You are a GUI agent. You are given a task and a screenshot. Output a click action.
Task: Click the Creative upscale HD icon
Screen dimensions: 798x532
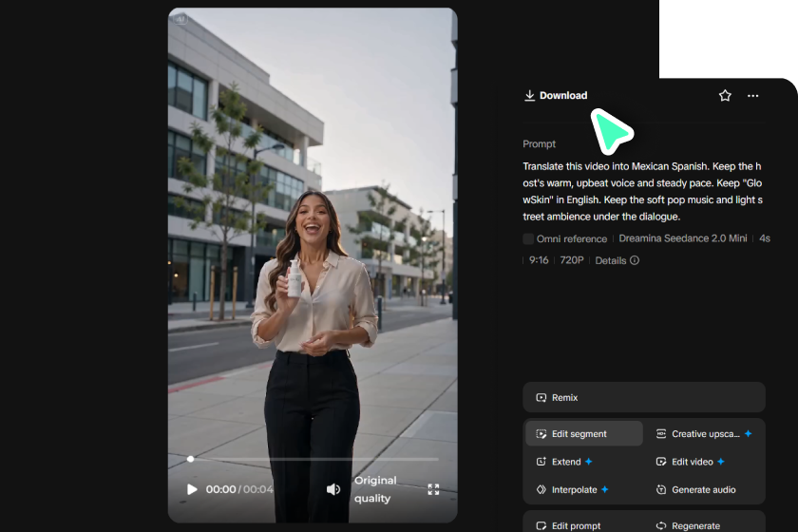(x=661, y=434)
